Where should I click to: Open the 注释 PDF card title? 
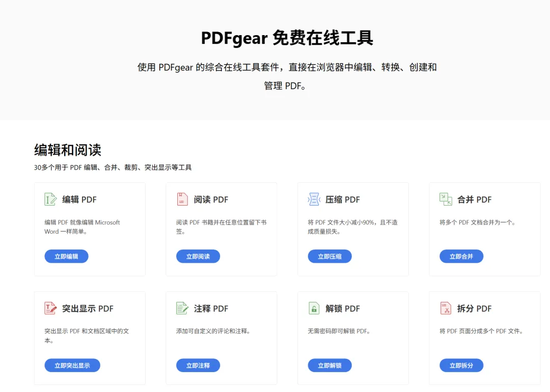tap(211, 309)
